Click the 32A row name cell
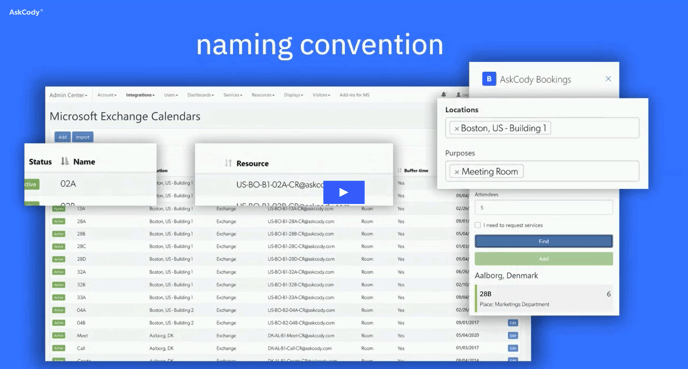688x369 pixels. click(82, 272)
